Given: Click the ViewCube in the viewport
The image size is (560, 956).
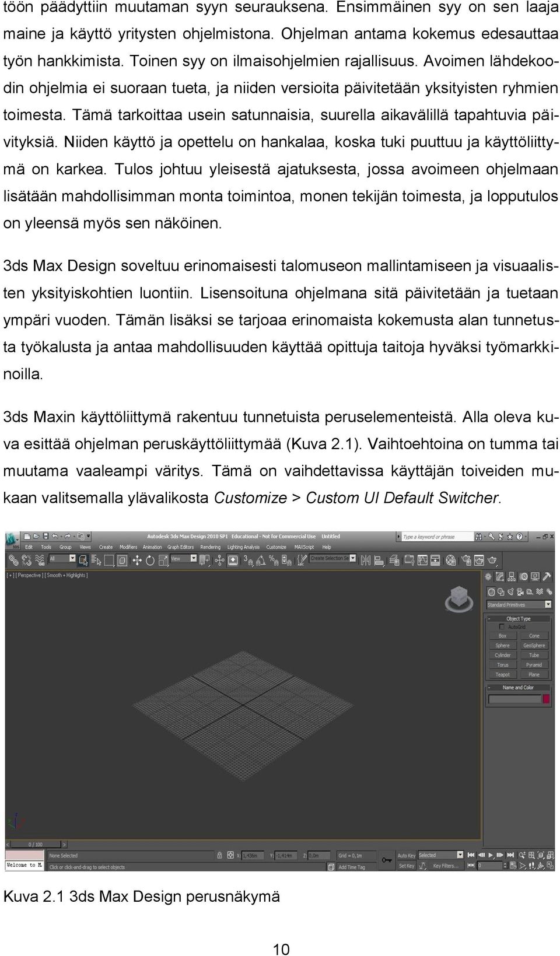Looking at the screenshot, I should (x=459, y=600).
